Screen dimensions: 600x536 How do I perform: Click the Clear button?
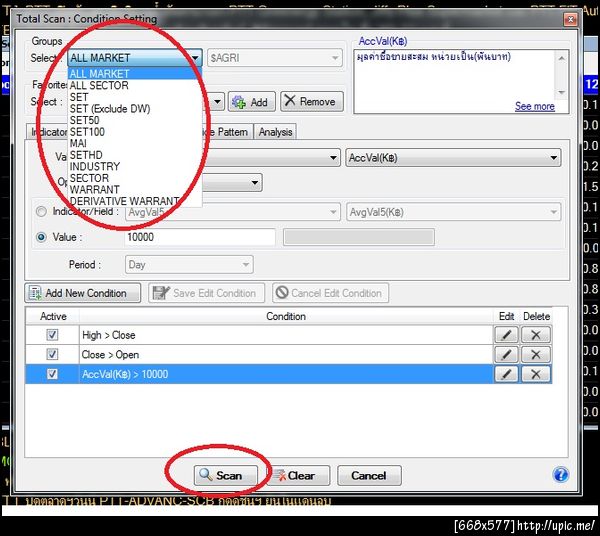click(298, 476)
